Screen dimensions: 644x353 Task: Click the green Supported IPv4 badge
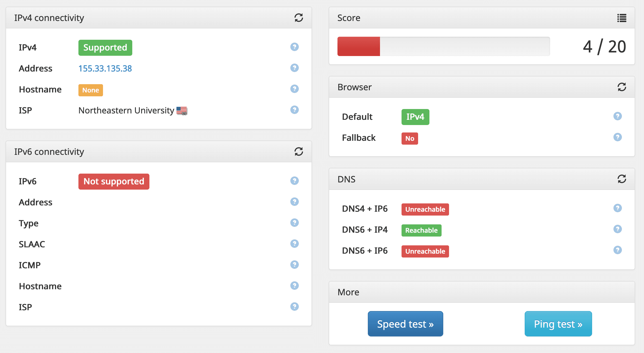tap(105, 48)
